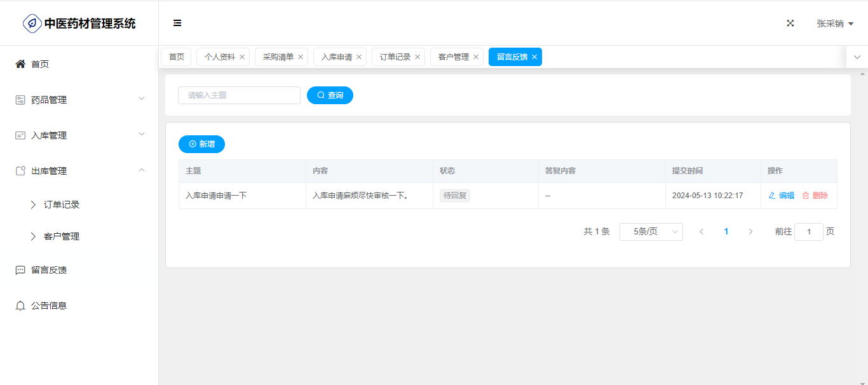Click the home icon in sidebar
This screenshot has height=385, width=868.
[20, 64]
